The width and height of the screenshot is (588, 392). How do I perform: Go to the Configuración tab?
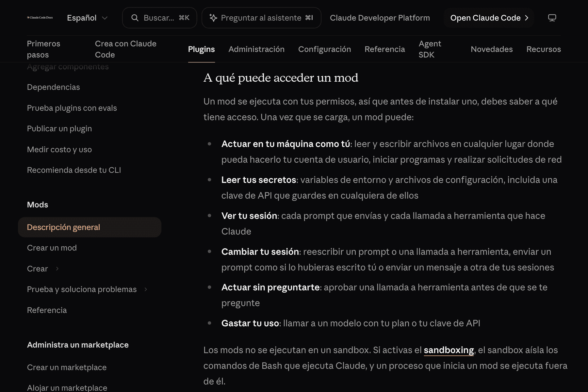pyautogui.click(x=324, y=49)
